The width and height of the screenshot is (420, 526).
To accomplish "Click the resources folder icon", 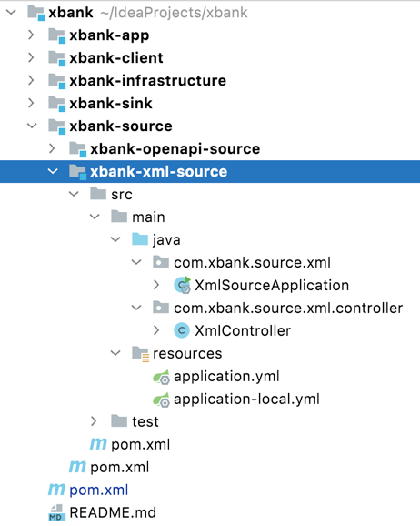I will tap(140, 354).
